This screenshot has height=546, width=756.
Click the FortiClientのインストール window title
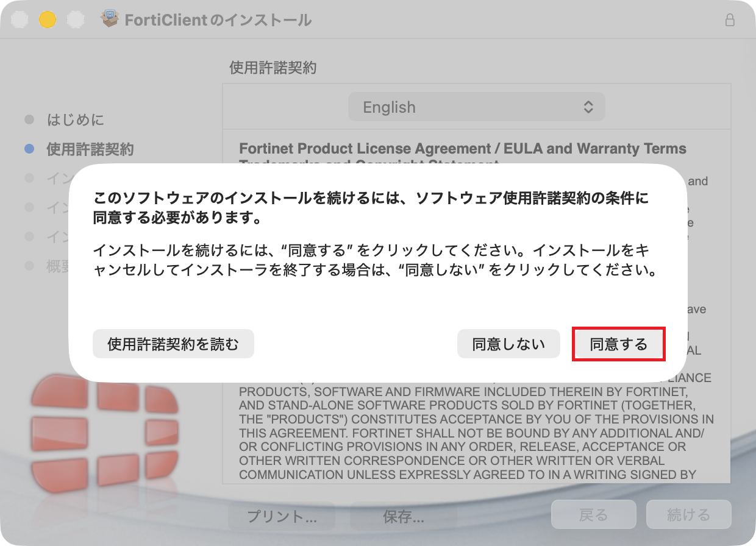218,20
